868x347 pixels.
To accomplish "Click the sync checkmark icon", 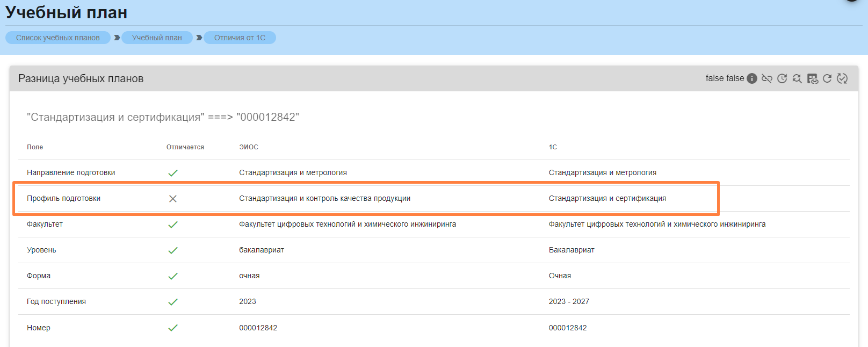I will pos(842,78).
